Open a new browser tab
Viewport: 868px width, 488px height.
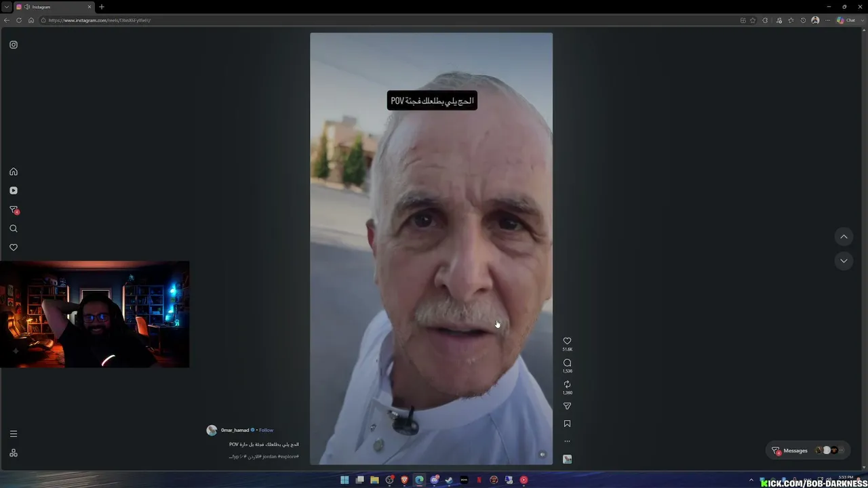[102, 7]
